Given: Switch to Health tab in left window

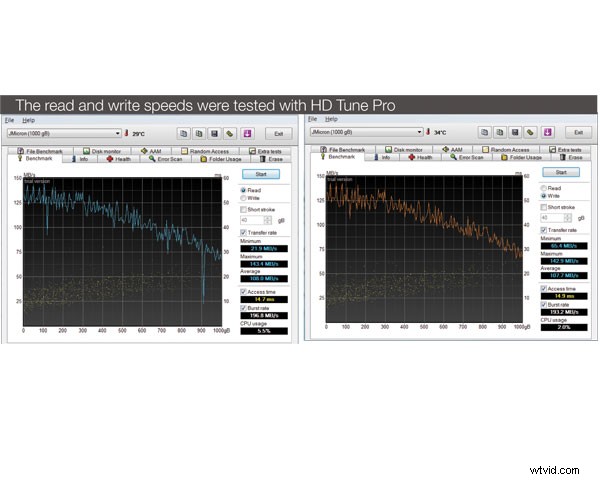Looking at the screenshot, I should pyautogui.click(x=118, y=158).
